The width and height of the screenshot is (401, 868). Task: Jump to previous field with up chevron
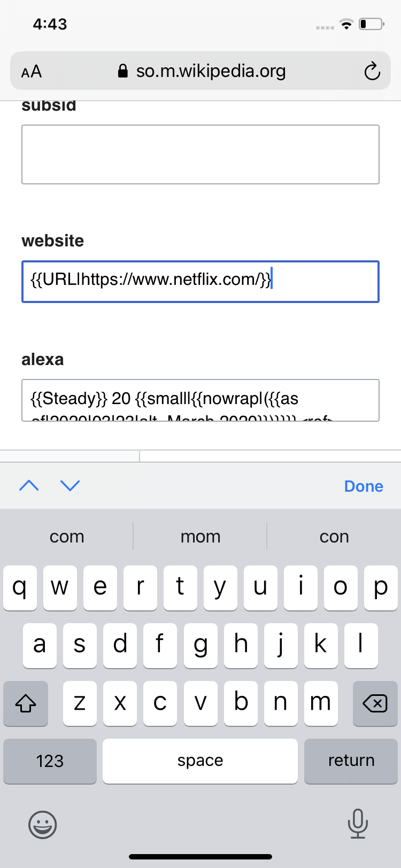pyautogui.click(x=29, y=485)
